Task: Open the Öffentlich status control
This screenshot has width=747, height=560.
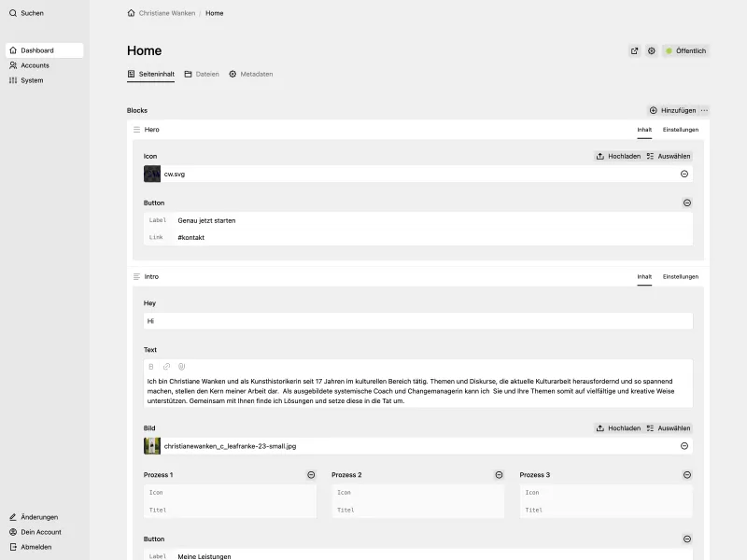Action: tap(686, 50)
